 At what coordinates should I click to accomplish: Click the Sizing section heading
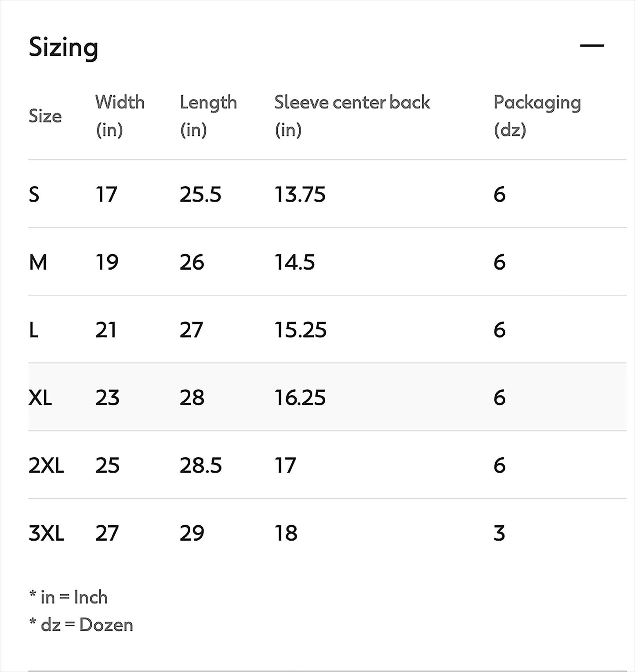click(x=63, y=47)
